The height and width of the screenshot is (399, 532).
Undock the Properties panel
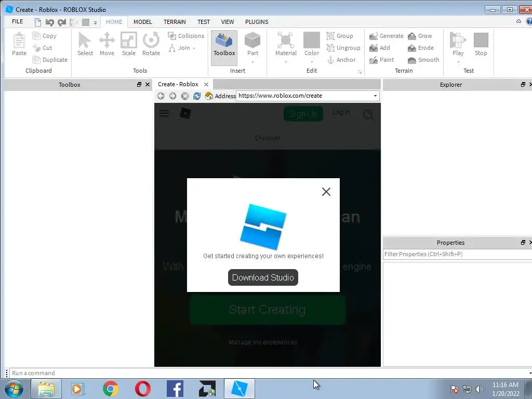point(523,242)
